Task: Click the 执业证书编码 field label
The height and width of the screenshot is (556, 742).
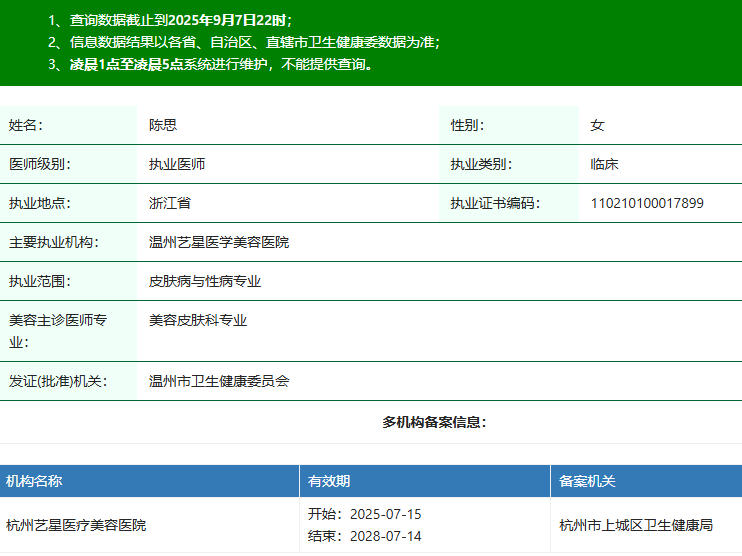Action: (495, 203)
